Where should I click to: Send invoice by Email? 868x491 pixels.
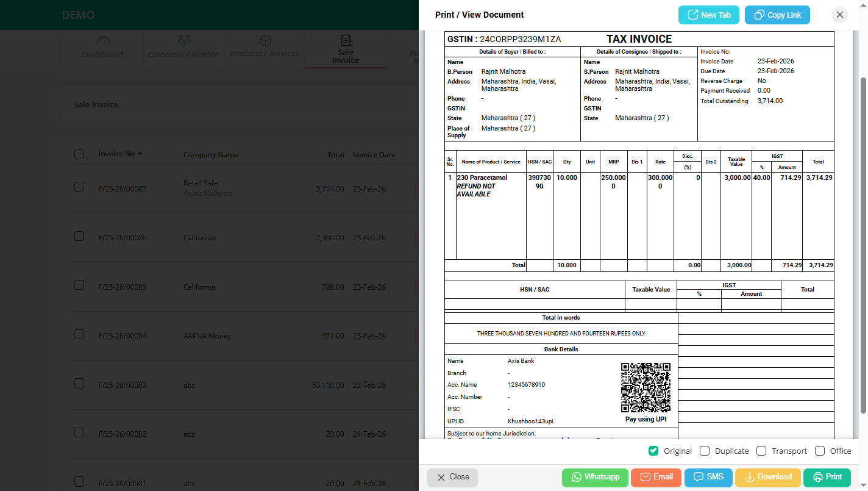point(656,477)
